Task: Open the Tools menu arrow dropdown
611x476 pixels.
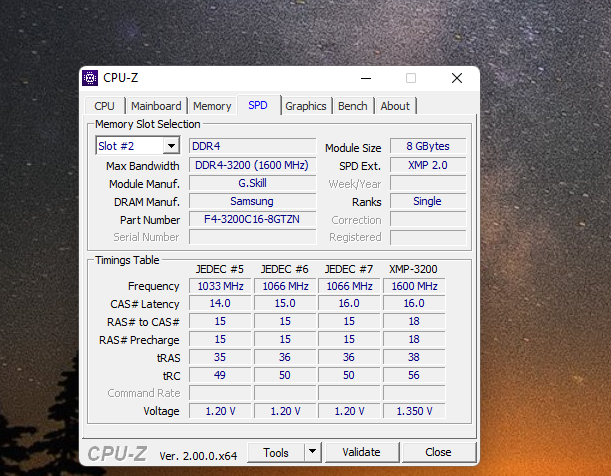Action: point(313,452)
